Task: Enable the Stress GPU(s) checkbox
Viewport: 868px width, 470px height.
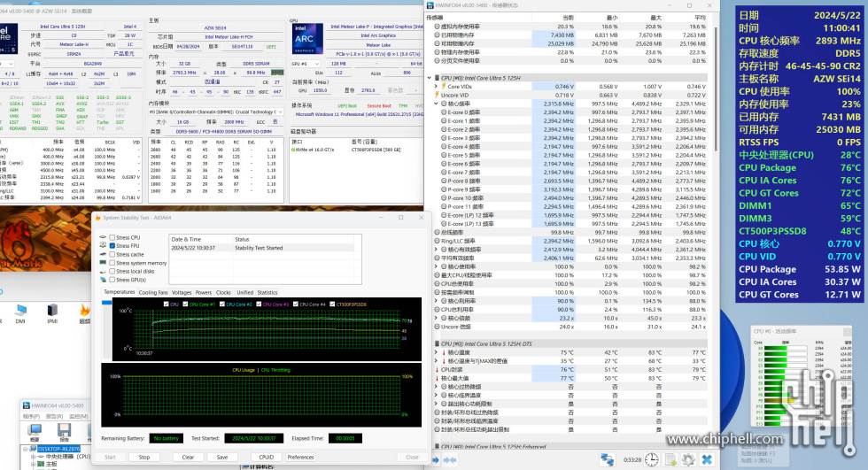Action: click(x=112, y=280)
